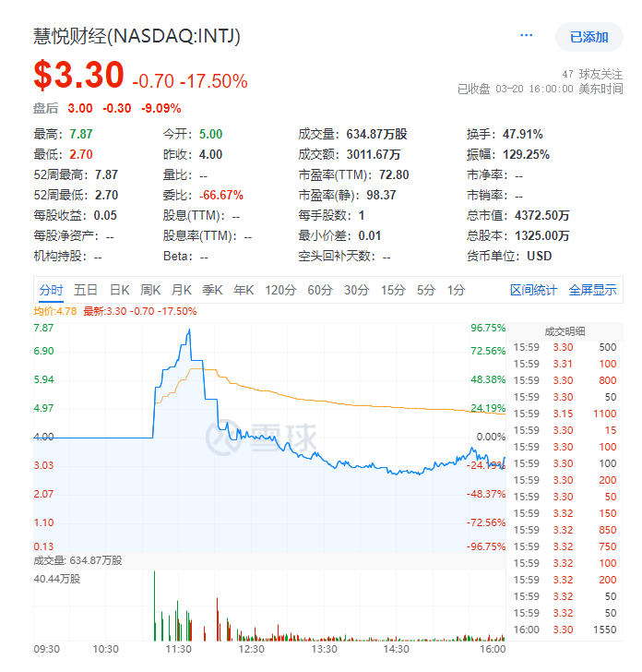This screenshot has height=672, width=642.
Task: Show the 1分 interval chart
Action: [x=456, y=290]
